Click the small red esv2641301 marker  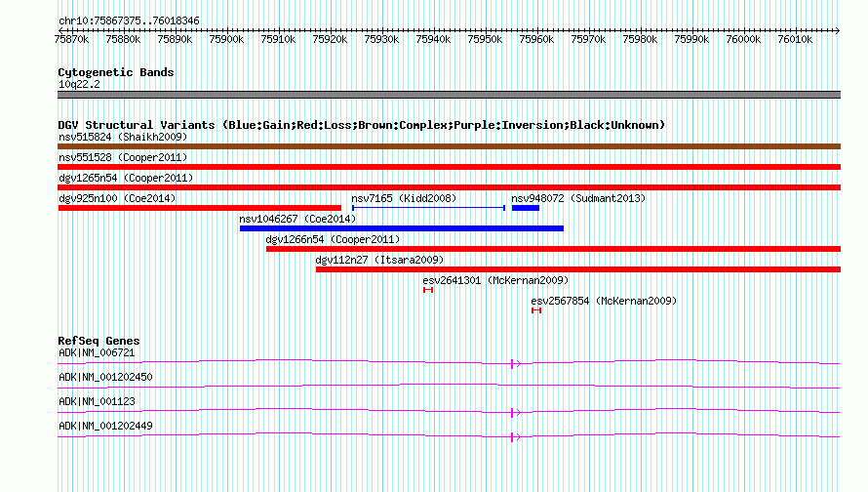pos(428,290)
